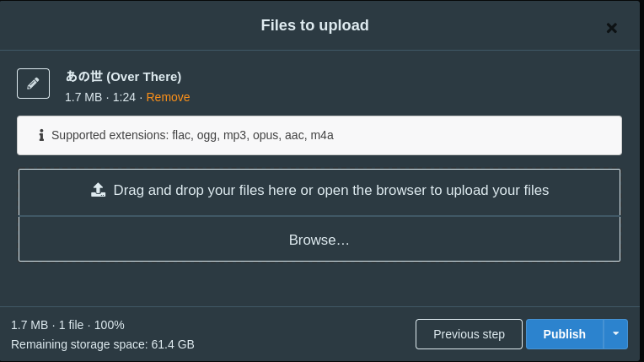Click the flac extension in supported list
Screen dimensions: 644x362
(182, 135)
